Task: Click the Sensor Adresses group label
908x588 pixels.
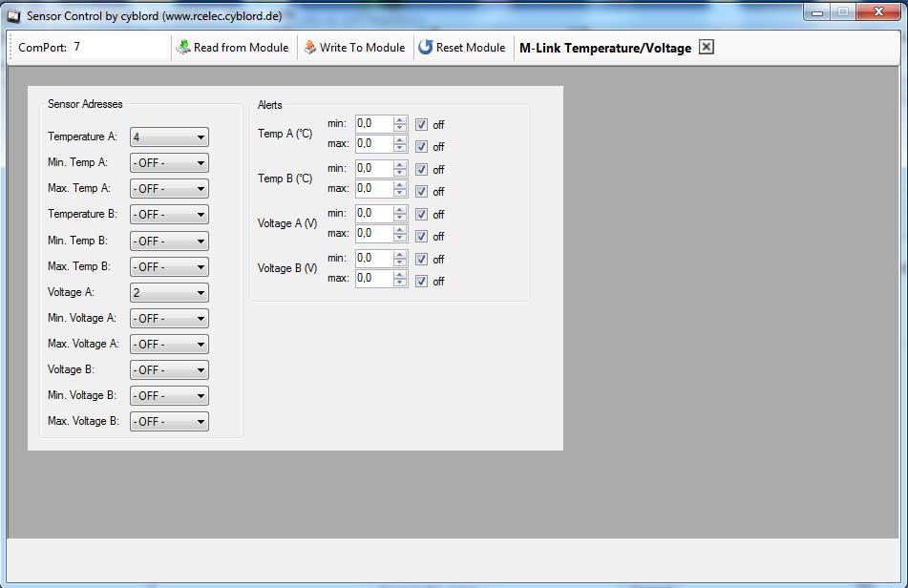Action: (85, 104)
